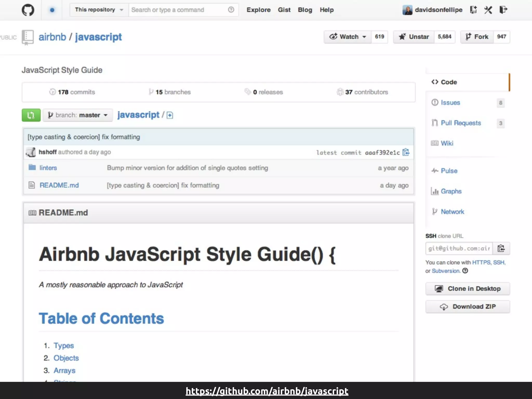The width and height of the screenshot is (532, 399).
Task: Expand the branch master selector
Action: click(x=78, y=115)
